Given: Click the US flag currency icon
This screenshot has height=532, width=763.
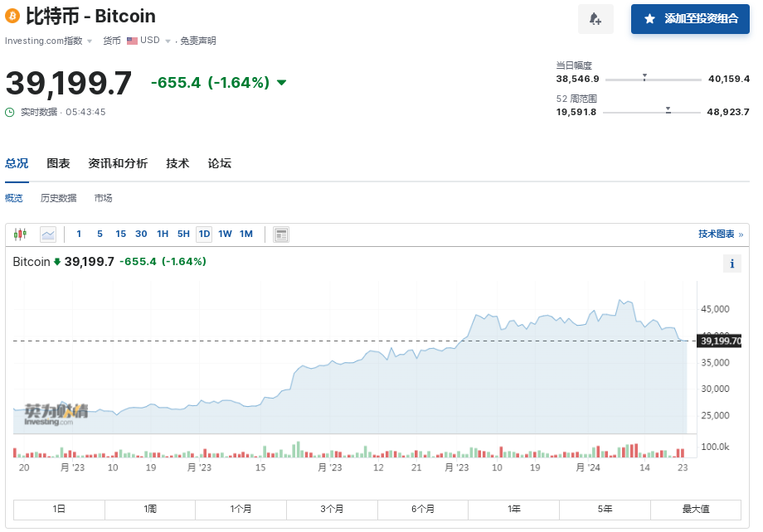Looking at the screenshot, I should tap(132, 41).
